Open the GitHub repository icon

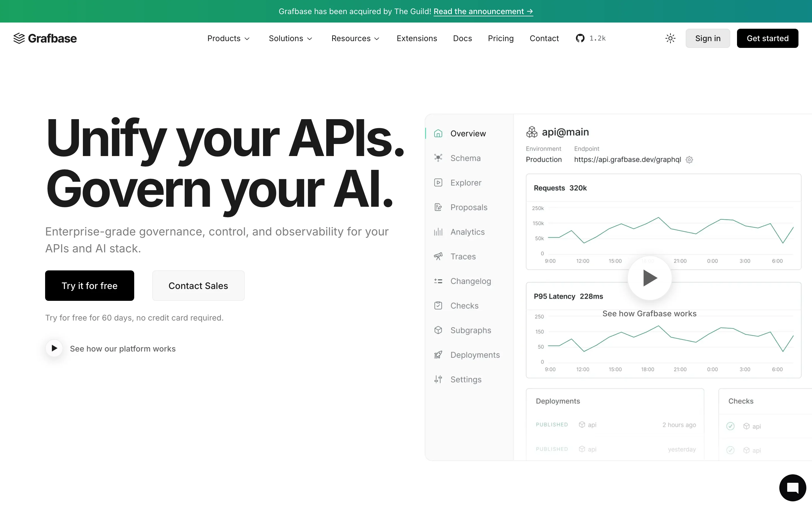click(x=580, y=38)
